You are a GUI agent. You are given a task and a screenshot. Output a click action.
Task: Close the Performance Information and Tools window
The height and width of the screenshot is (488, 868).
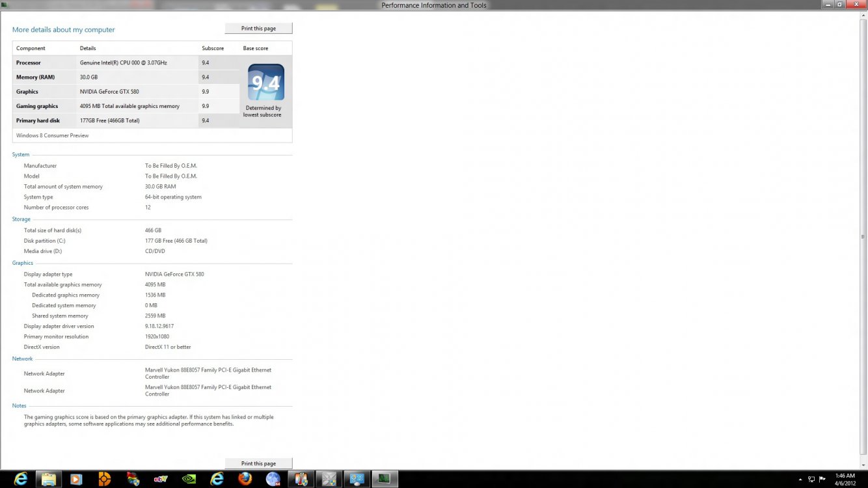(856, 5)
